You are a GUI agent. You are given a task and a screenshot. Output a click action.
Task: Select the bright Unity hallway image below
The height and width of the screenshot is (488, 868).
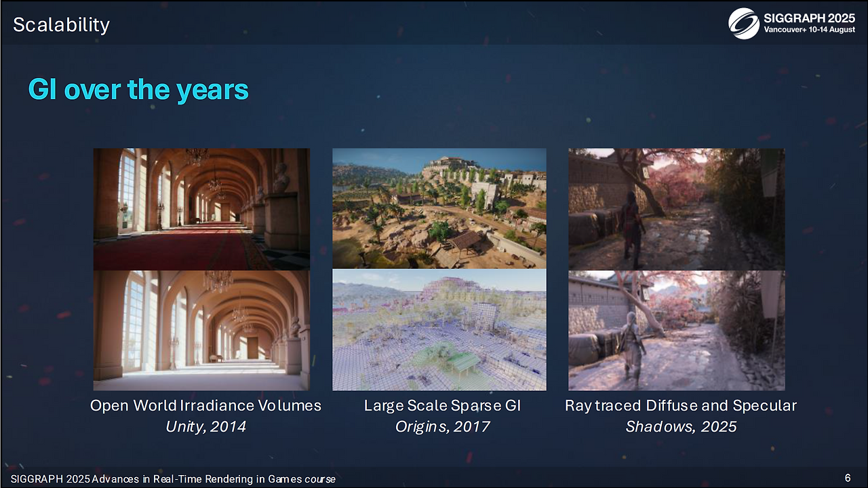click(x=201, y=330)
